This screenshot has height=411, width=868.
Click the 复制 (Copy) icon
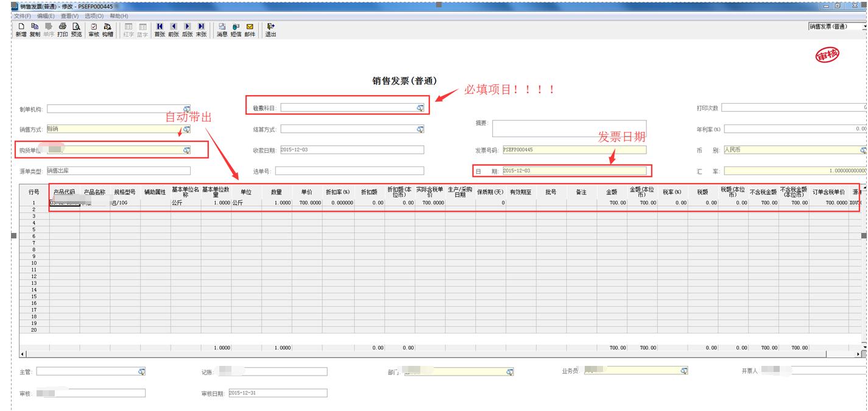click(x=36, y=27)
